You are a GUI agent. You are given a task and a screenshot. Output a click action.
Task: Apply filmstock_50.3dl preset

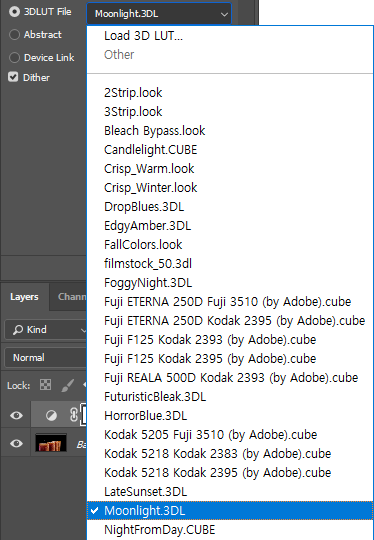tap(230, 263)
